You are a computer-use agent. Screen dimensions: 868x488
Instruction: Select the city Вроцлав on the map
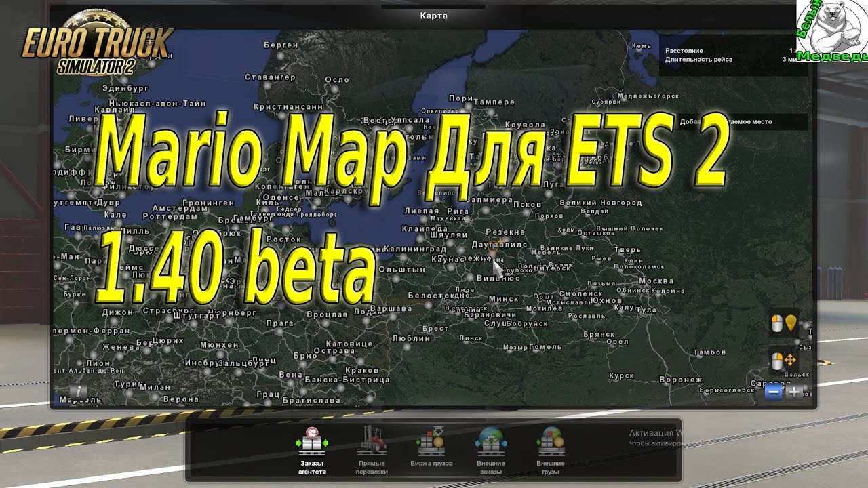tap(328, 315)
